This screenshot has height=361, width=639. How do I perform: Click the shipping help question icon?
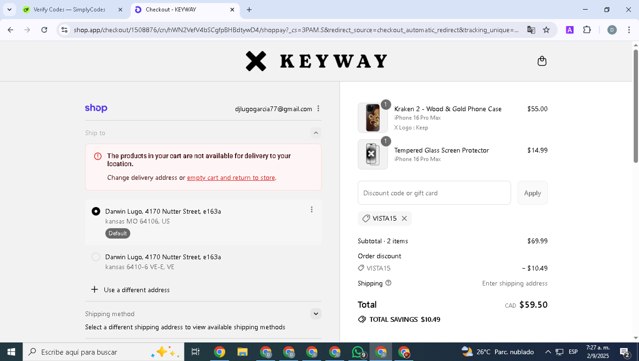click(388, 283)
